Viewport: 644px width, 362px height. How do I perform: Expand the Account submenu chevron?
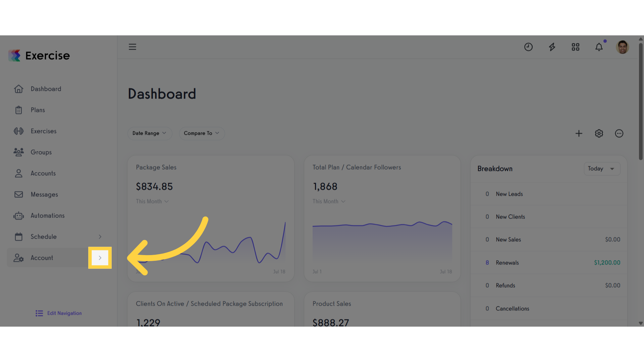point(100,258)
